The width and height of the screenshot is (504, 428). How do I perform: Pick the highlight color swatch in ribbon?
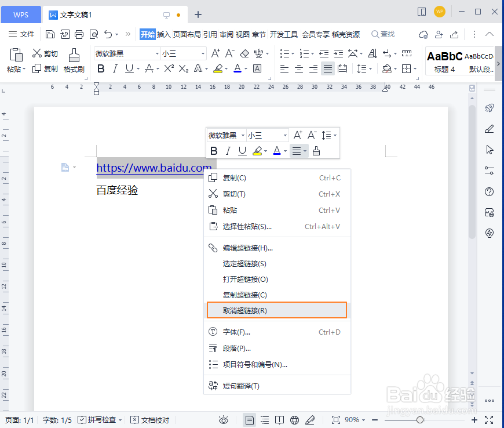(218, 68)
